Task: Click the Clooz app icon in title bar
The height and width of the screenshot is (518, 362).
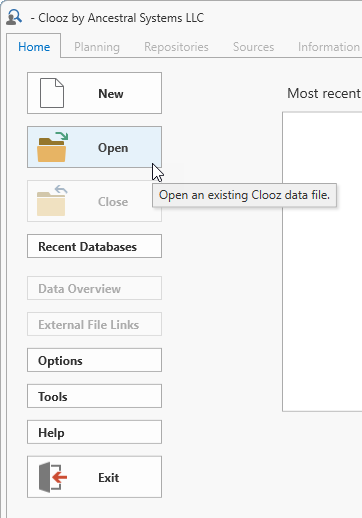Action: tap(14, 17)
